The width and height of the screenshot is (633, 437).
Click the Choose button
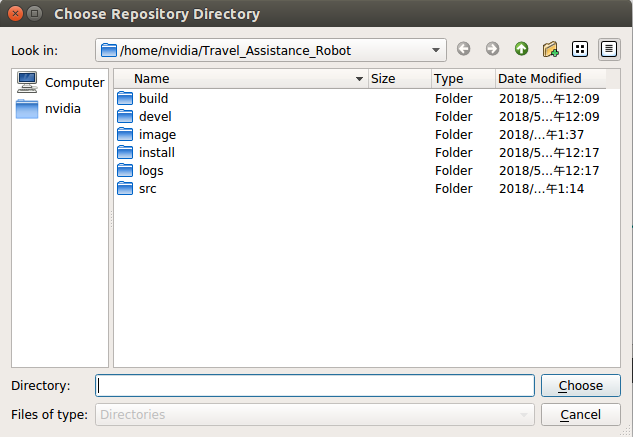[x=580, y=385]
